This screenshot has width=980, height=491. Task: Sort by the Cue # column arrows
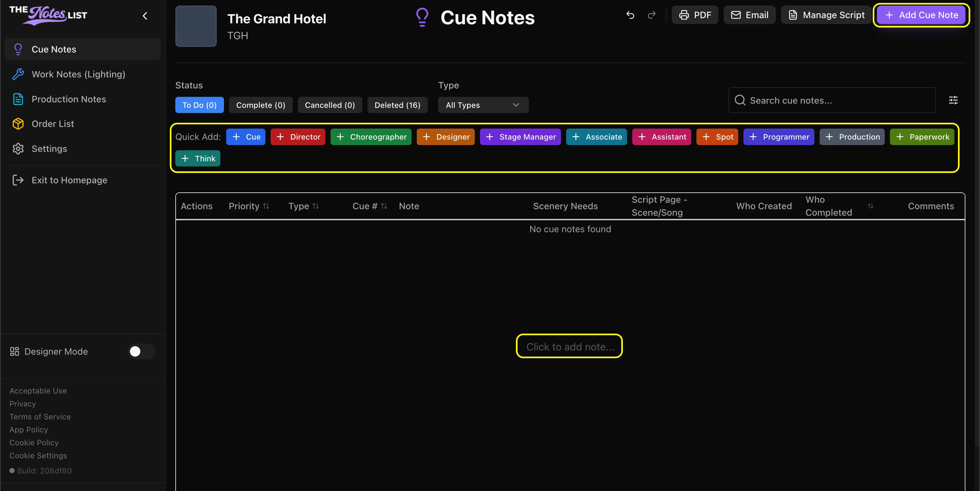coord(384,206)
